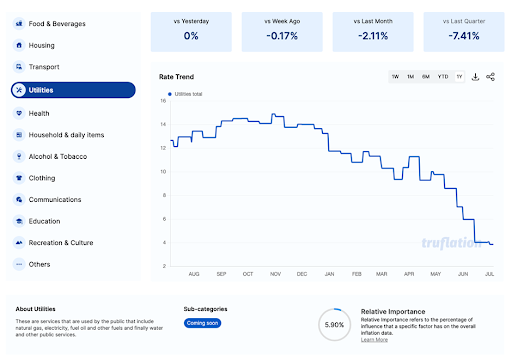This screenshot has width=512, height=360.
Task: Click the Coming soon sub-categories button
Action: point(202,323)
